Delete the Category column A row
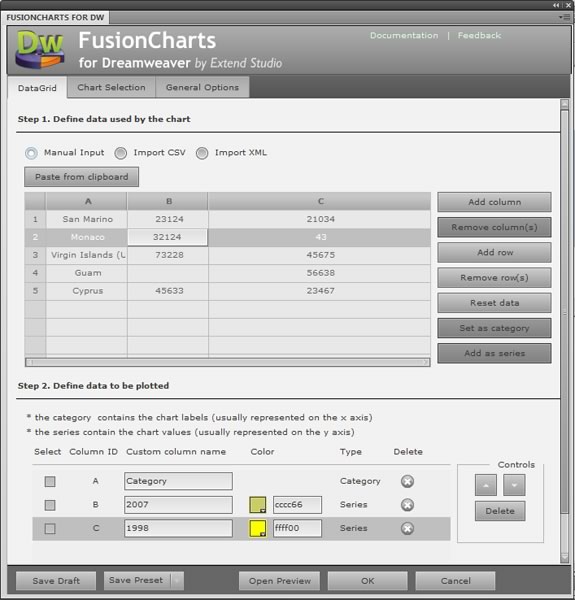 [407, 481]
